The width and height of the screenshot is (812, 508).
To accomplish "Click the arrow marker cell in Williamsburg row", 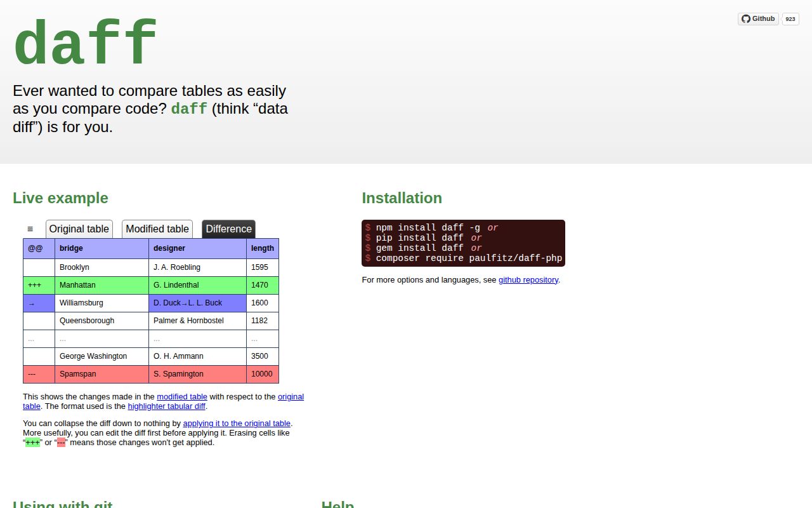I will coord(39,304).
